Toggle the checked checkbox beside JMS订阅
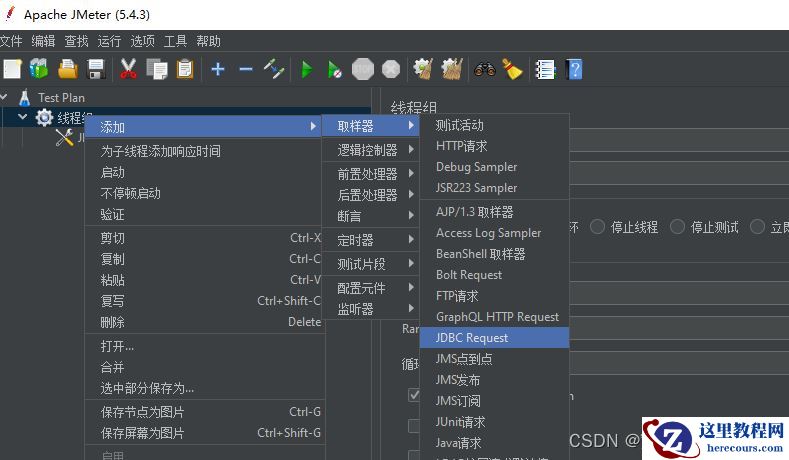 pos(414,395)
